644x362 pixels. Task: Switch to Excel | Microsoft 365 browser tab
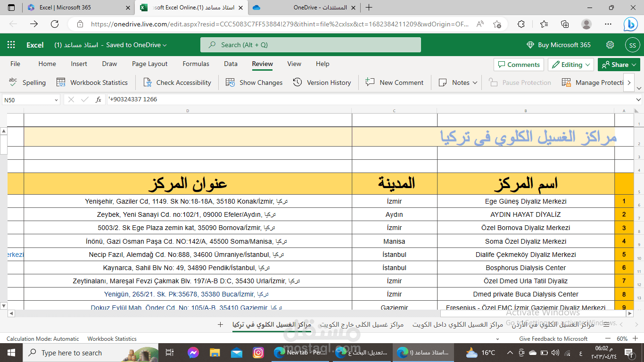78,8
